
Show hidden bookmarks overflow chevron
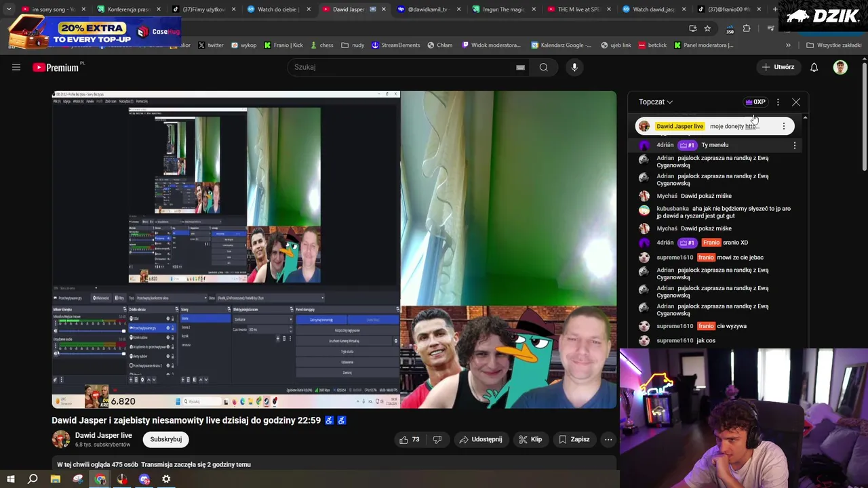click(x=788, y=45)
